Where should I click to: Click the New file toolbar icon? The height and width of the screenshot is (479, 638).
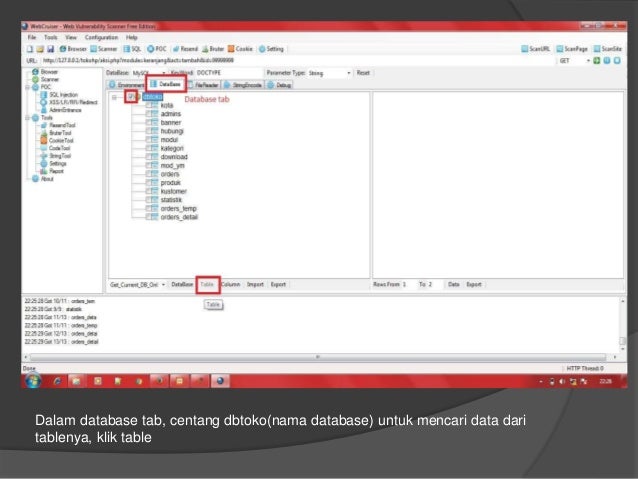pyautogui.click(x=30, y=49)
